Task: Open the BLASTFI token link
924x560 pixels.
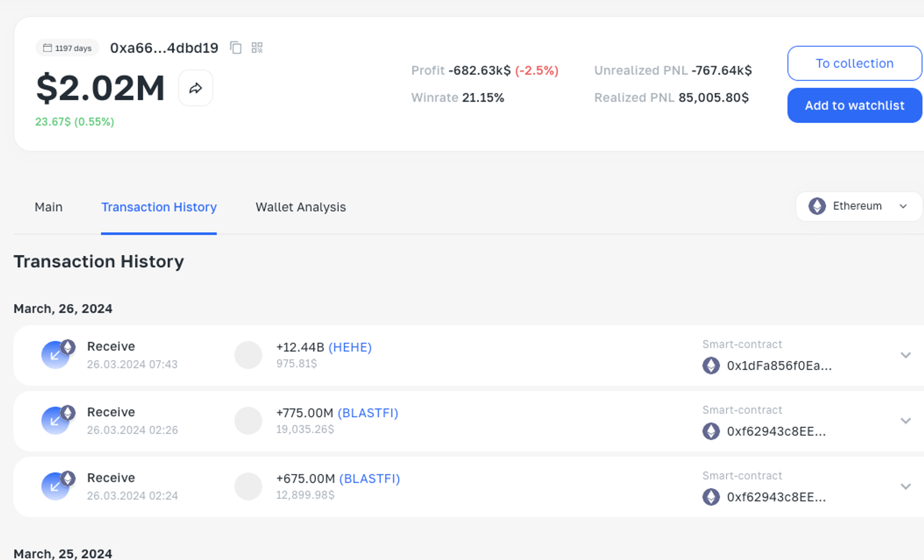Action: [368, 413]
